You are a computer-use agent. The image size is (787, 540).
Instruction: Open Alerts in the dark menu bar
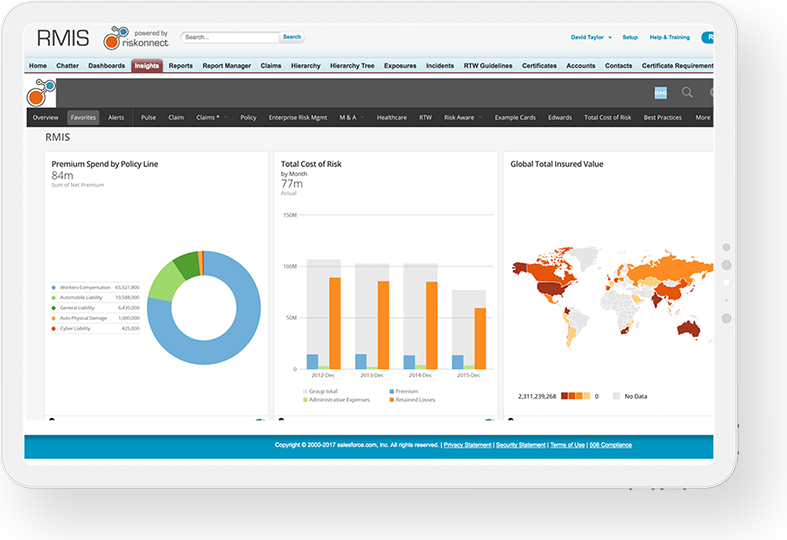(x=116, y=117)
